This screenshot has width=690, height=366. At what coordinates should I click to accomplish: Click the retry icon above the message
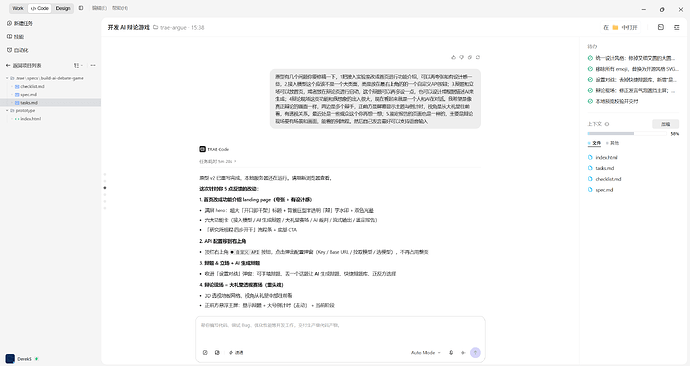[x=478, y=57]
